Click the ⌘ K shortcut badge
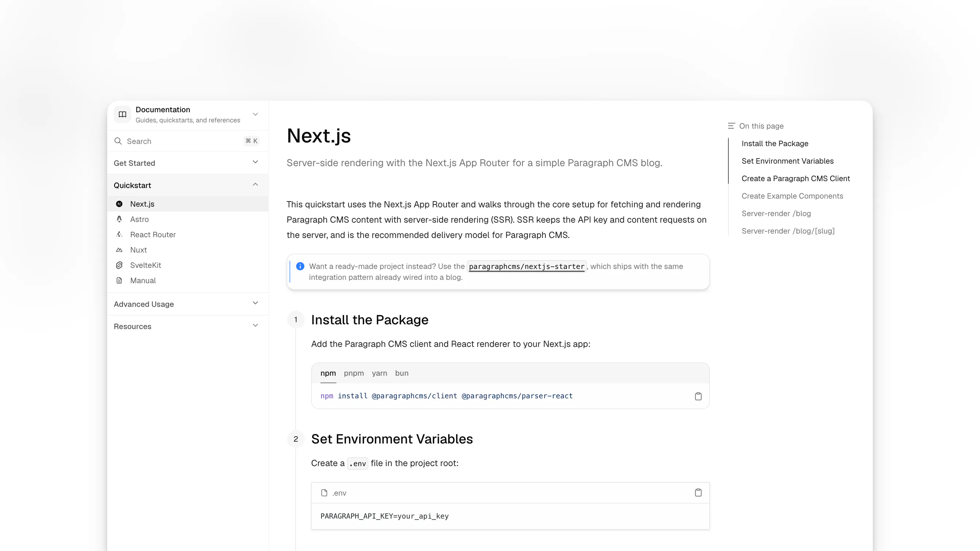This screenshot has width=980, height=551. 252,141
